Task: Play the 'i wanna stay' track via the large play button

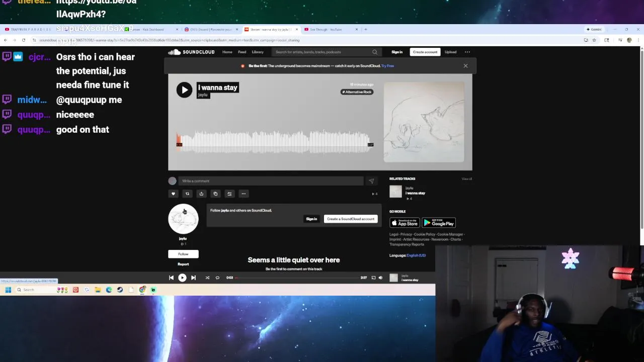Action: pyautogui.click(x=184, y=90)
